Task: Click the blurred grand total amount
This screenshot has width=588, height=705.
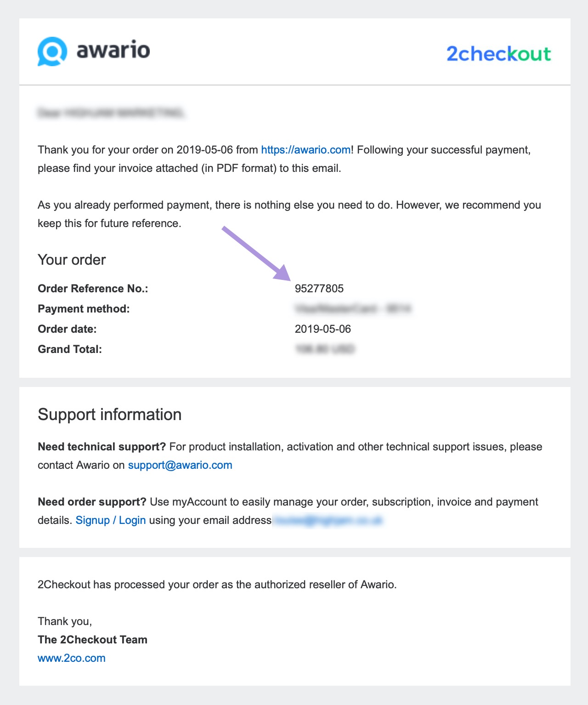Action: 324,349
